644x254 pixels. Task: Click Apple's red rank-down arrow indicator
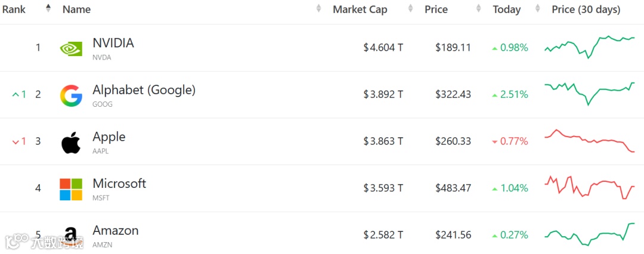(16, 142)
